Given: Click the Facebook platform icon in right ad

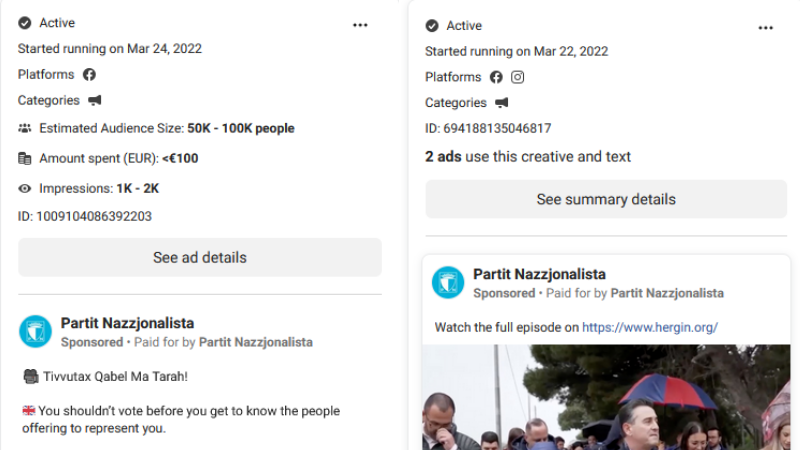Looking at the screenshot, I should (x=496, y=77).
